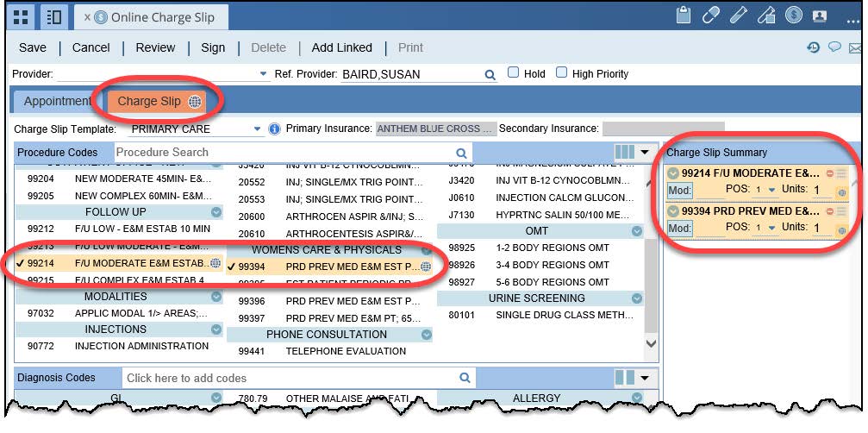
Task: Open the speech bubble comment icon
Action: coord(834,48)
